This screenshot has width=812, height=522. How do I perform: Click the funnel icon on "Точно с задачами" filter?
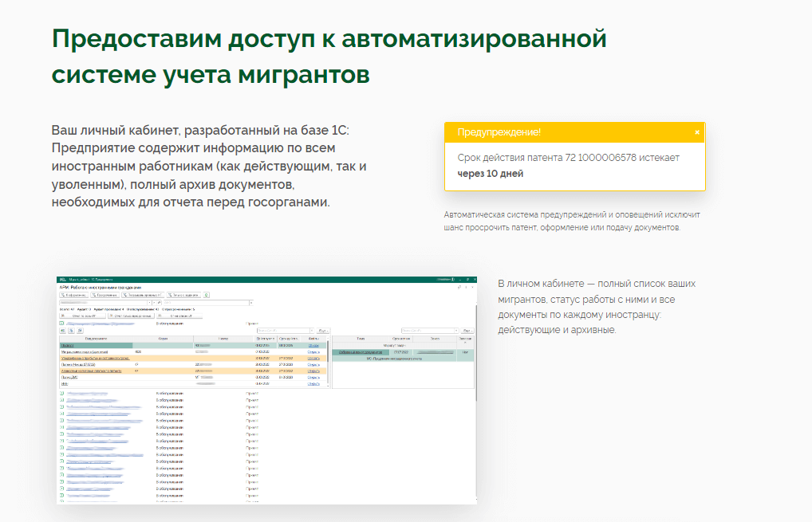pyautogui.click(x=169, y=295)
